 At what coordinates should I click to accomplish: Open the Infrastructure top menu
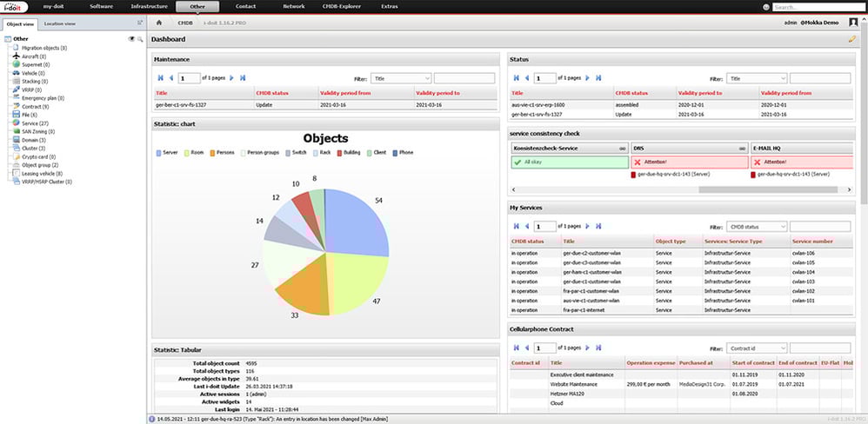[x=149, y=7]
